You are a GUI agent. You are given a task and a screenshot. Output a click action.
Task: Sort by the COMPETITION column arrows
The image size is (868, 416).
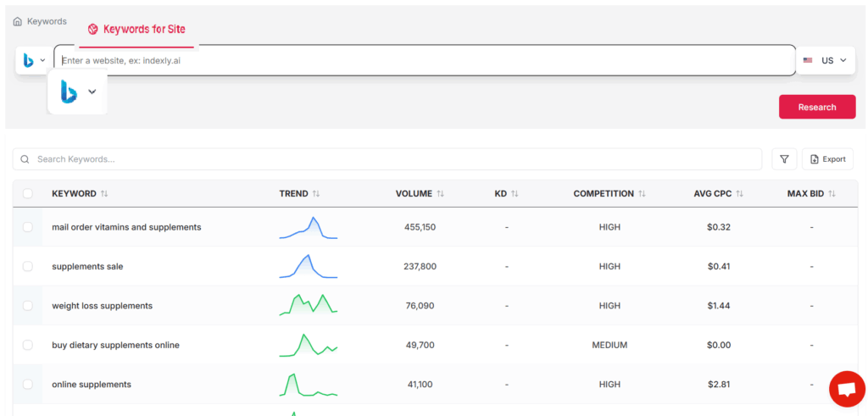(643, 194)
